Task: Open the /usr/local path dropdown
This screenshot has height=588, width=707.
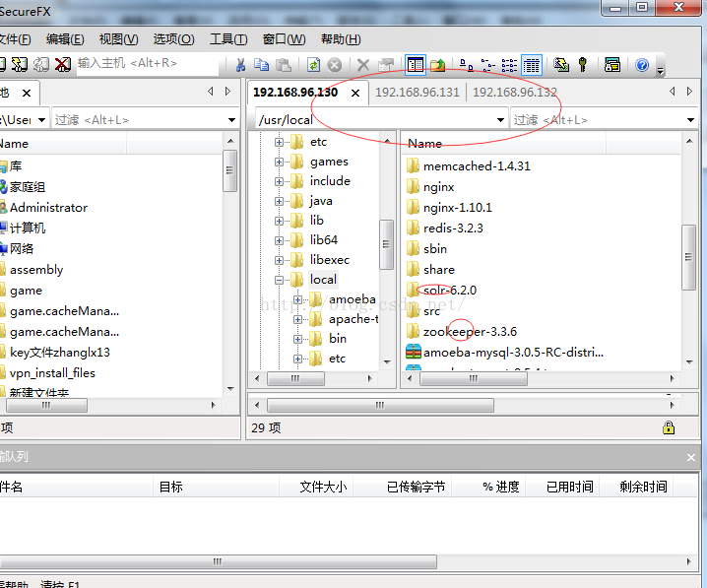Action: click(500, 120)
